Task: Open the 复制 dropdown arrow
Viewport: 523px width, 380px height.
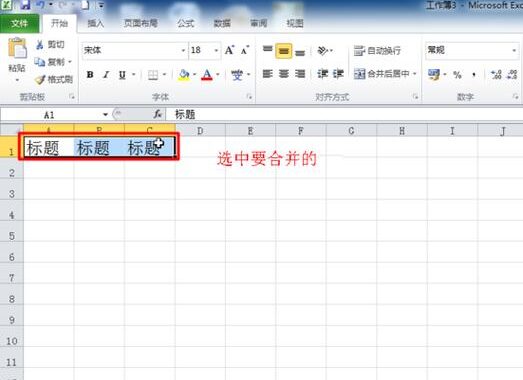Action: (x=70, y=62)
